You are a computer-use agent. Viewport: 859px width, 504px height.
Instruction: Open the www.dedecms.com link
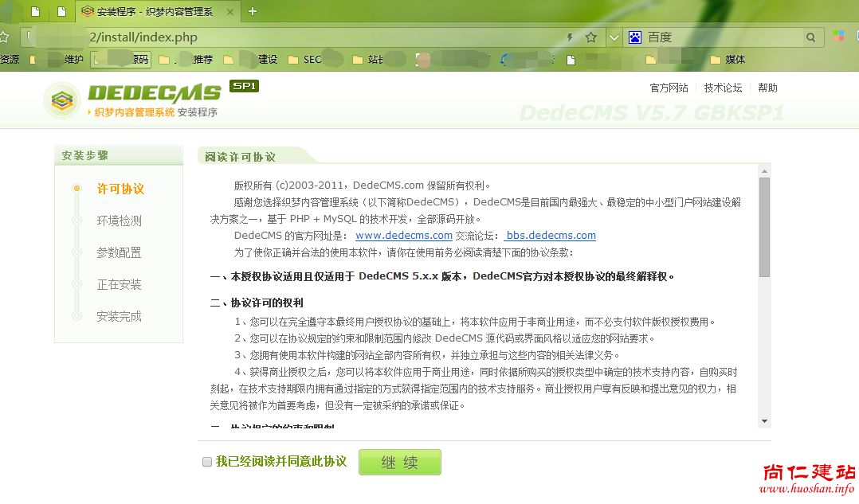coord(403,236)
